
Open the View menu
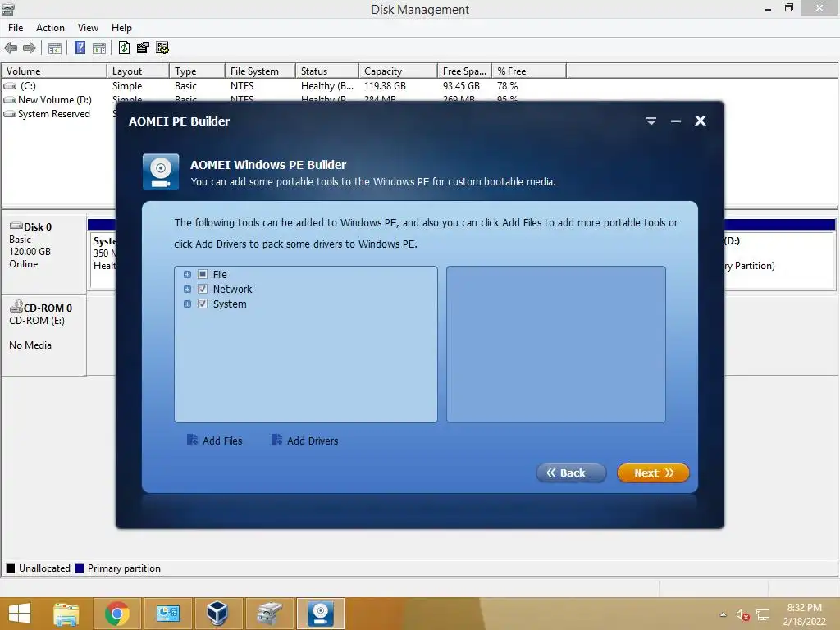[88, 28]
